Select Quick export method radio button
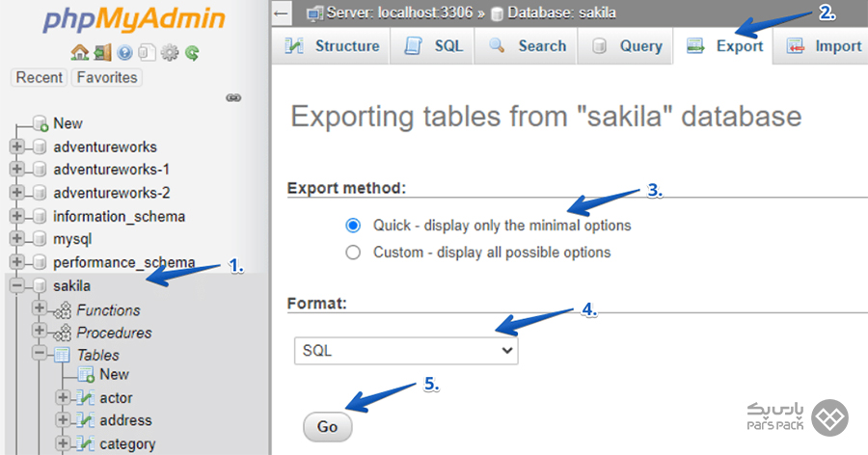The width and height of the screenshot is (868, 455). pyautogui.click(x=353, y=226)
